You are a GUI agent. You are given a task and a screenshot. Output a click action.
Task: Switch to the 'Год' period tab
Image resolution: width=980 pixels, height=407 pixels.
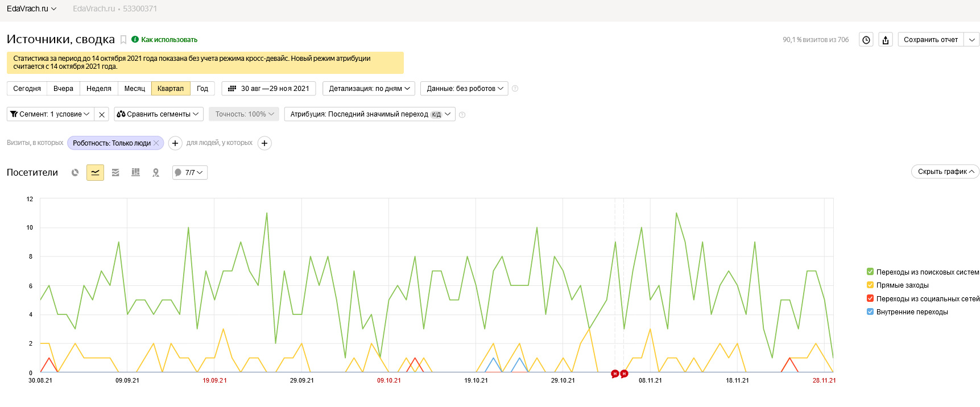[202, 89]
